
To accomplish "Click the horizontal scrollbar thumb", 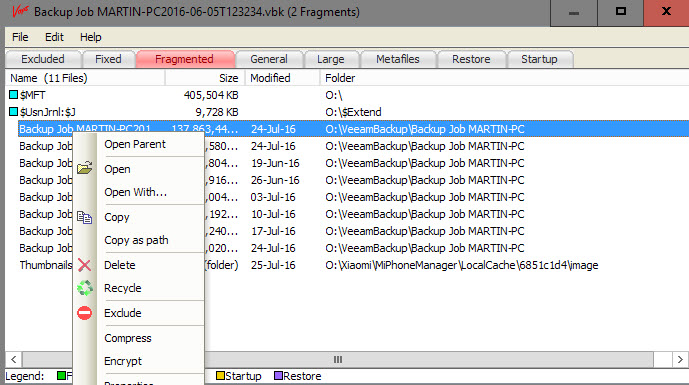I will pos(337,360).
